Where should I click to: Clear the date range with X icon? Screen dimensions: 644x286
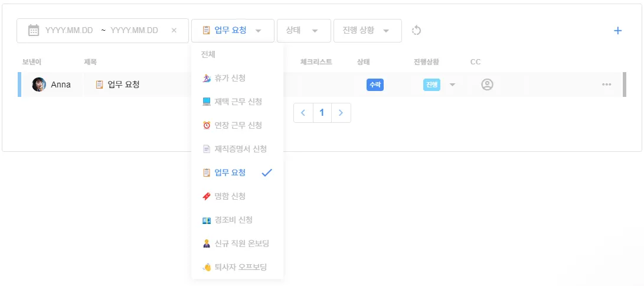pyautogui.click(x=174, y=30)
